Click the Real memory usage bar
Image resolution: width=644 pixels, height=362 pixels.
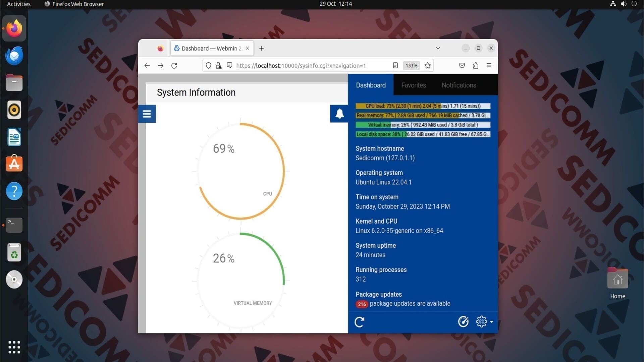tap(423, 115)
